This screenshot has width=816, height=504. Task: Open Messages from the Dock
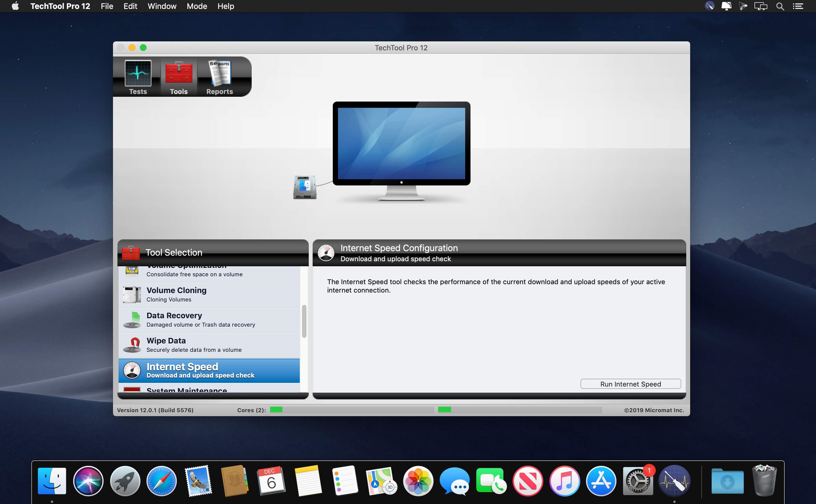pyautogui.click(x=455, y=481)
